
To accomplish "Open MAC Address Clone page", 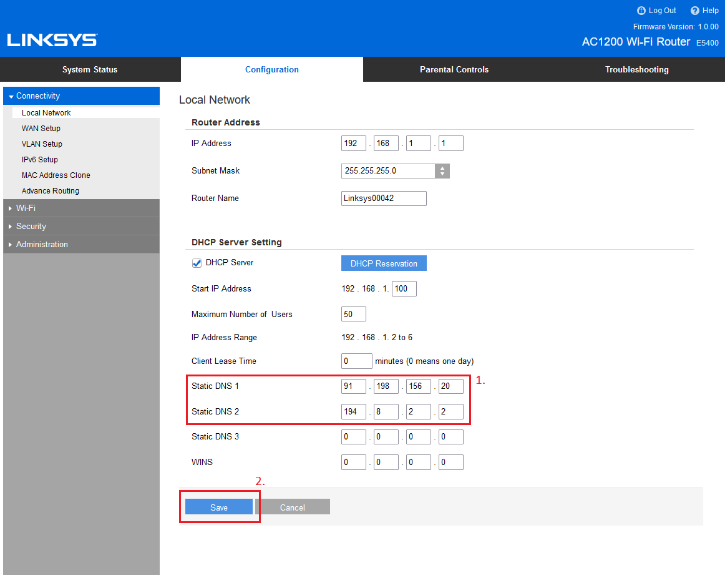I will point(56,175).
